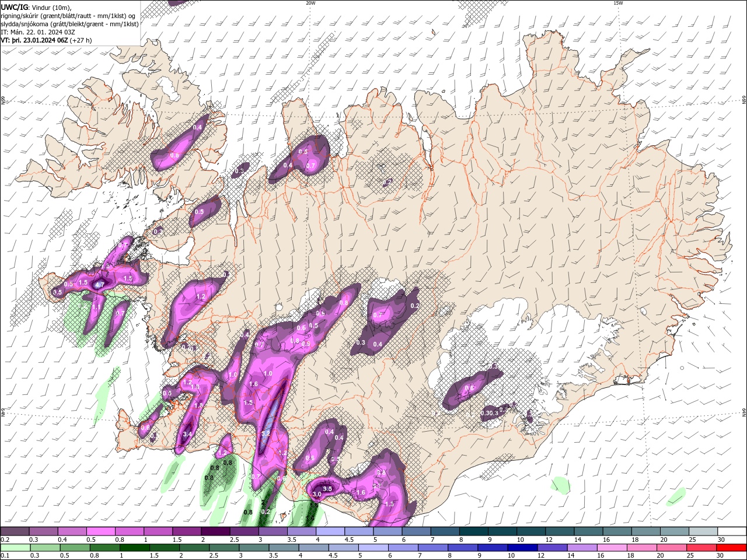
Task: Click the dark teal 8 swatch in the top legend row
Action: [x=474, y=531]
